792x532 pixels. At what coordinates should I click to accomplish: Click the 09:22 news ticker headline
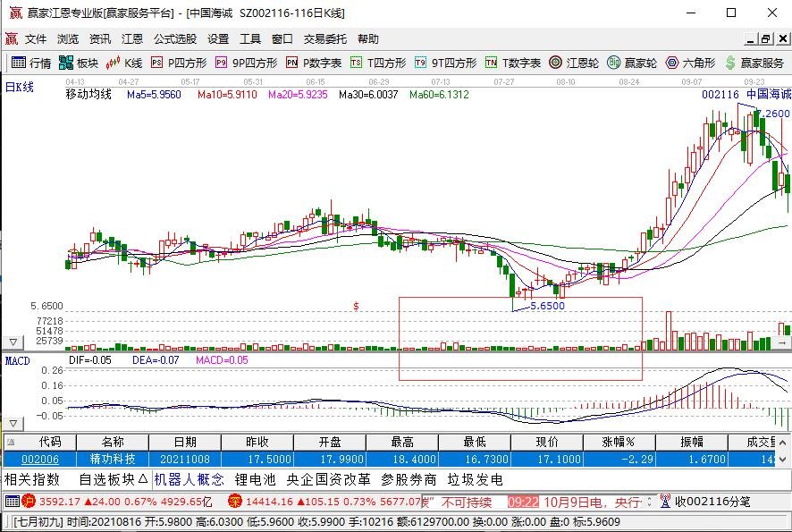pos(574,502)
